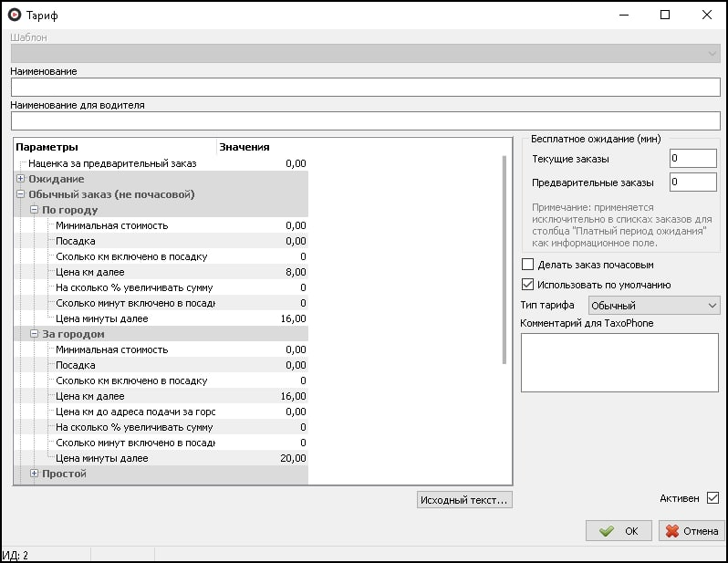Screen dimensions: 728x563
Task: Enable Делать заказ почасовым checkbox
Action: [x=527, y=265]
